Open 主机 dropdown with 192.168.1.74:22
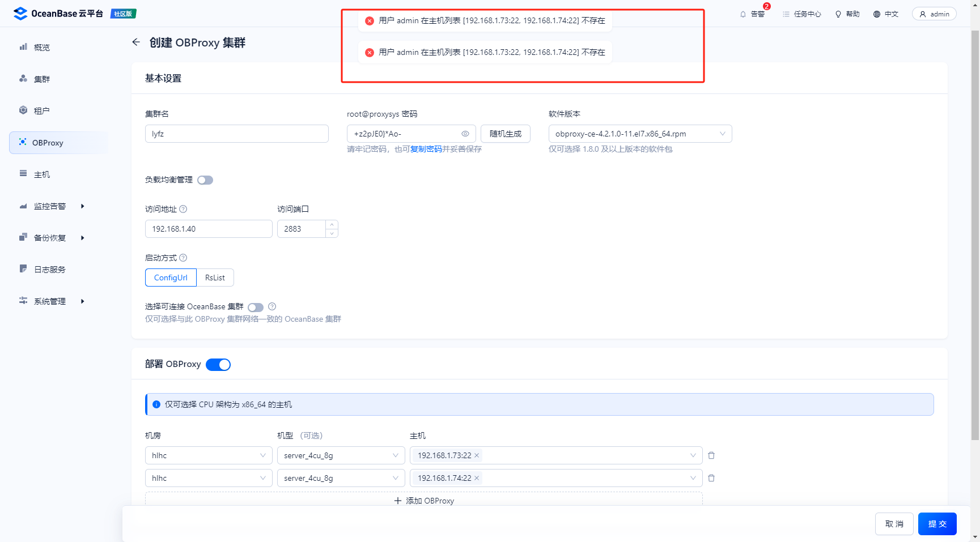This screenshot has height=542, width=980. tap(556, 478)
